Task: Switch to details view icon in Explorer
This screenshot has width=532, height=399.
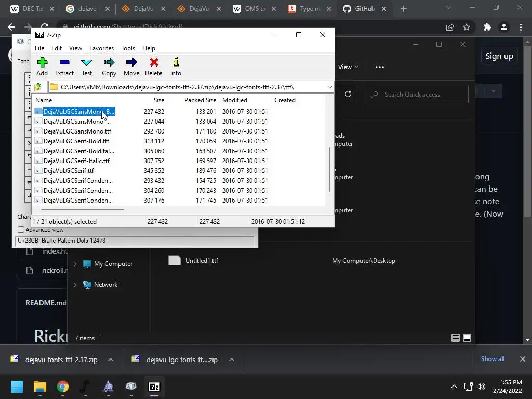Action: 455,338
